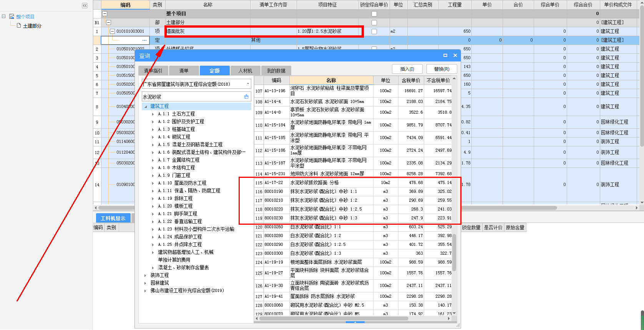Open the 我的数据 tab
Viewport: 644px width, 330px height.
(276, 71)
